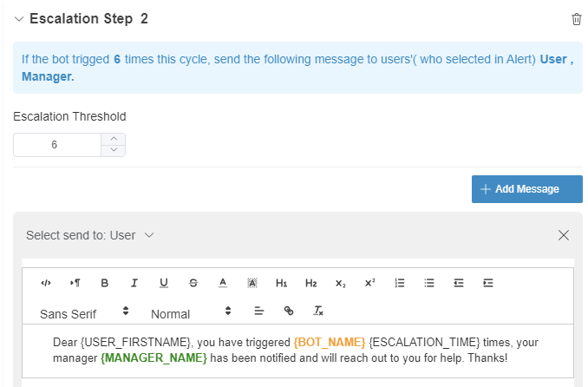Viewport: 588px width, 387px height.
Task: Insert an ordered numbered list
Action: [x=400, y=283]
